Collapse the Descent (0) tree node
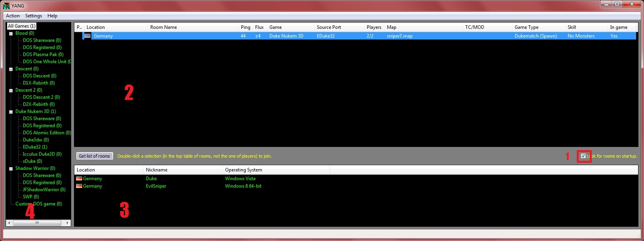 click(x=11, y=69)
